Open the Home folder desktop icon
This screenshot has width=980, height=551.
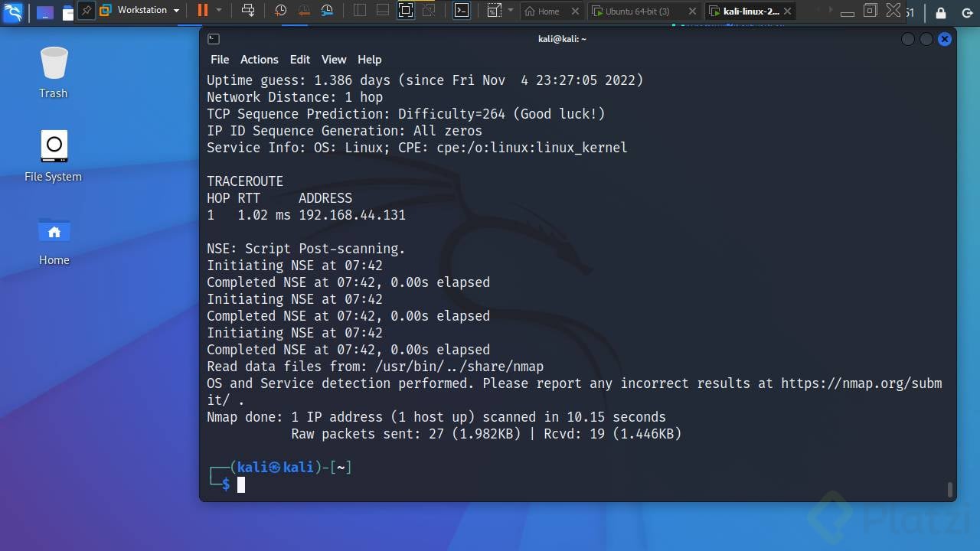click(x=54, y=240)
